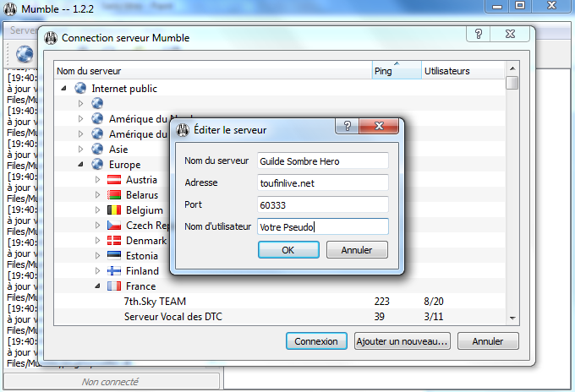575x392 pixels.
Task: Click the Adresse field with toufinlive.net
Action: pyautogui.click(x=323, y=182)
